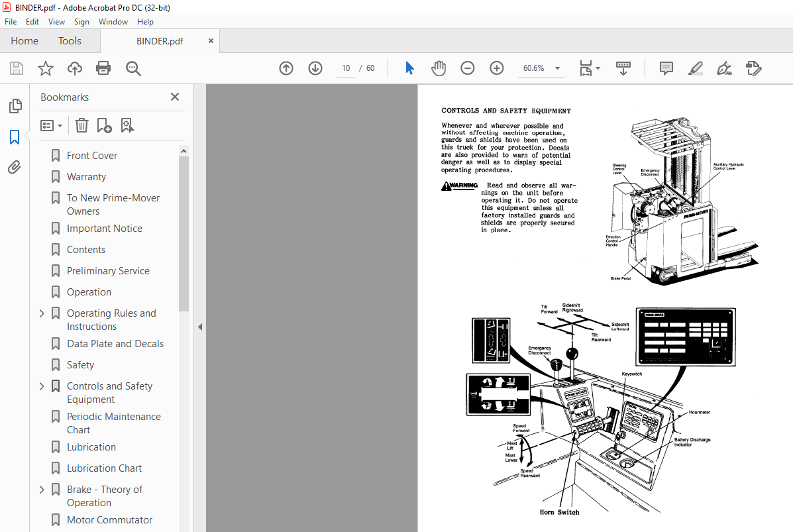
Task: Open the zoom percentage dropdown
Action: click(x=557, y=68)
